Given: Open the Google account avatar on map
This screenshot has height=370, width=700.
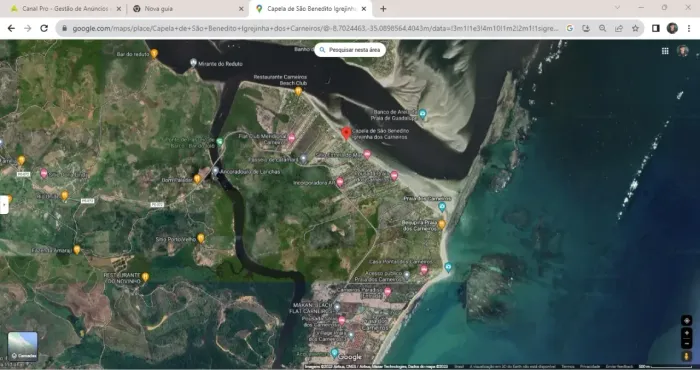Looking at the screenshot, I should click(x=683, y=50).
